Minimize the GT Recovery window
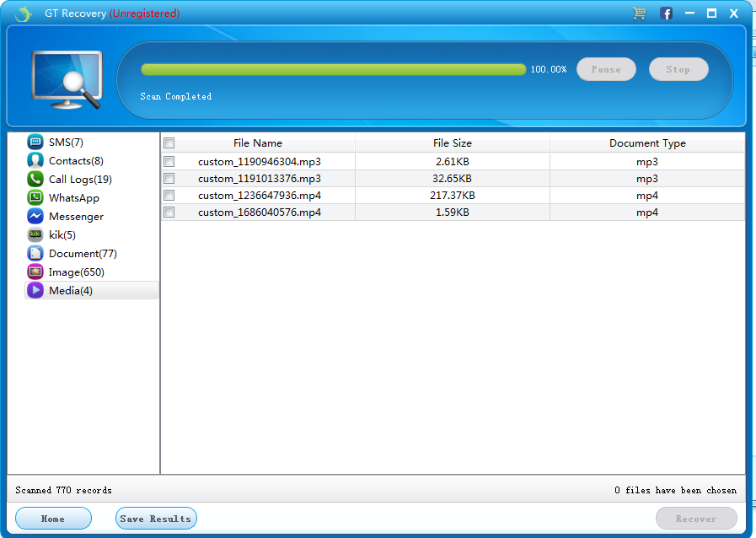The height and width of the screenshot is (538, 756). coord(690,13)
